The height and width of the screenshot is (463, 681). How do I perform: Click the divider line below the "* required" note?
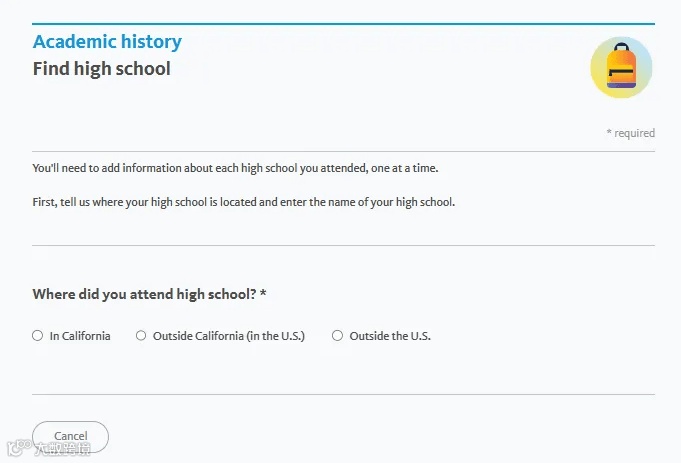343,151
